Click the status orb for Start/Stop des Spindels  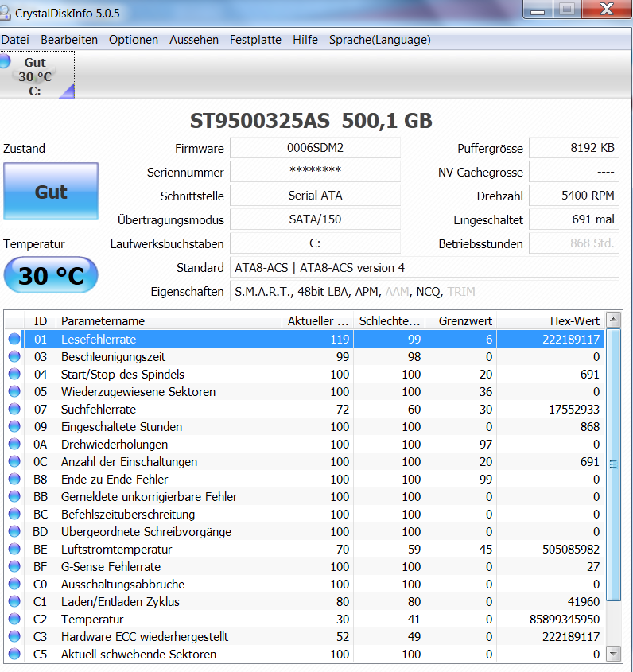click(x=14, y=374)
